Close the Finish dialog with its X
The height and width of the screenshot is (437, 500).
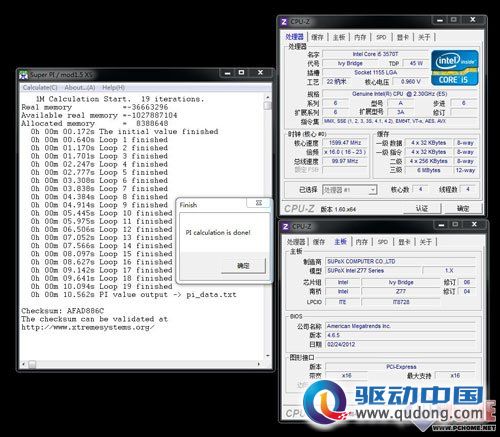pyautogui.click(x=259, y=203)
